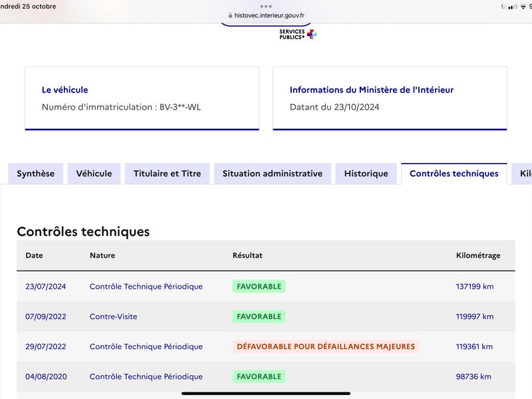Click the DÉFAVORABLE POUR DÉFAILLANCES MAJEURES badge
This screenshot has width=532, height=399.
326,346
